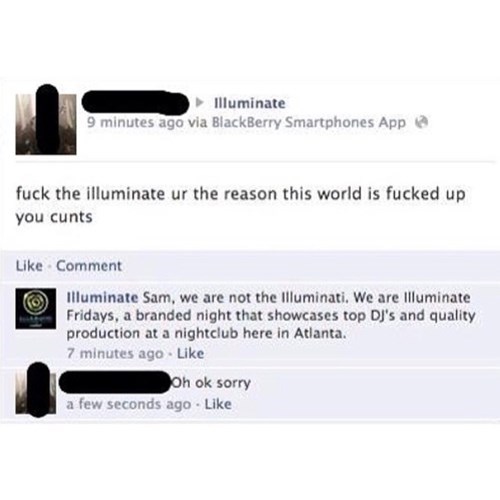Open Illuminate name link in the reply
This screenshot has height=500, width=500.
point(102,297)
